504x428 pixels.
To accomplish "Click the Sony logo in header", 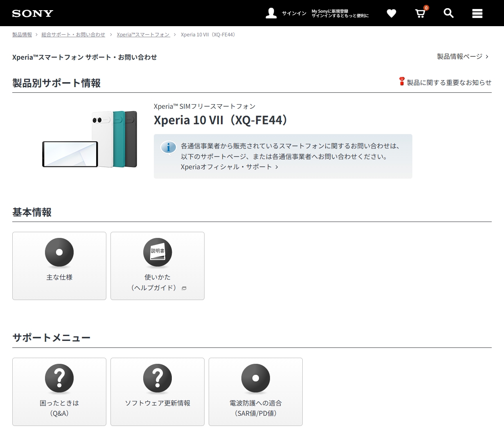I will [33, 13].
